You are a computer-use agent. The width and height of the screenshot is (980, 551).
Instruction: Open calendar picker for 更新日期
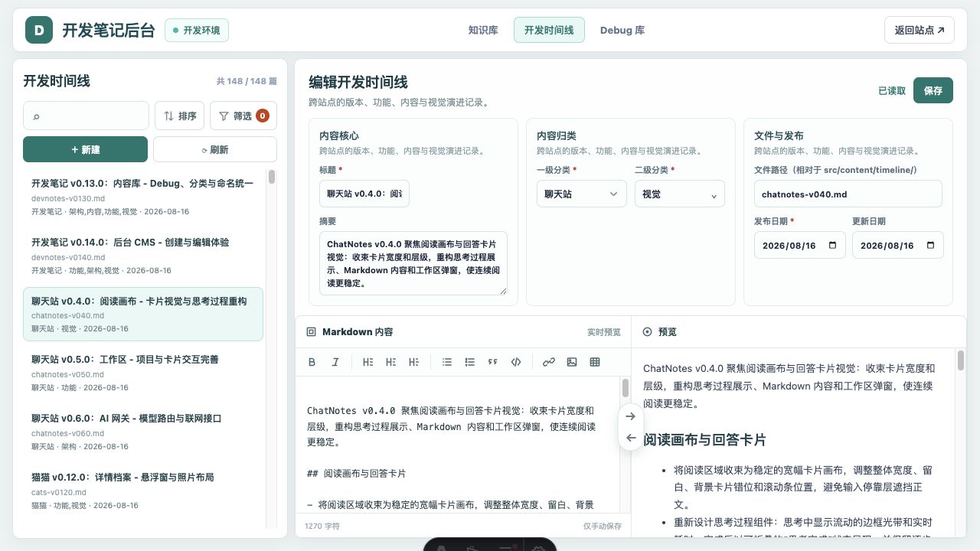(931, 246)
